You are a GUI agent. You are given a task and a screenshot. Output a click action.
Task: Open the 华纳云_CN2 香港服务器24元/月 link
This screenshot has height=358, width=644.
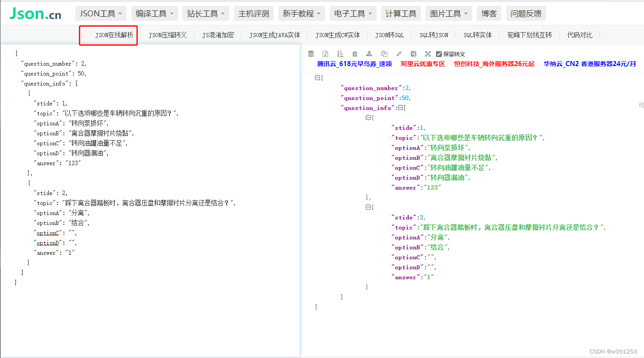(590, 64)
